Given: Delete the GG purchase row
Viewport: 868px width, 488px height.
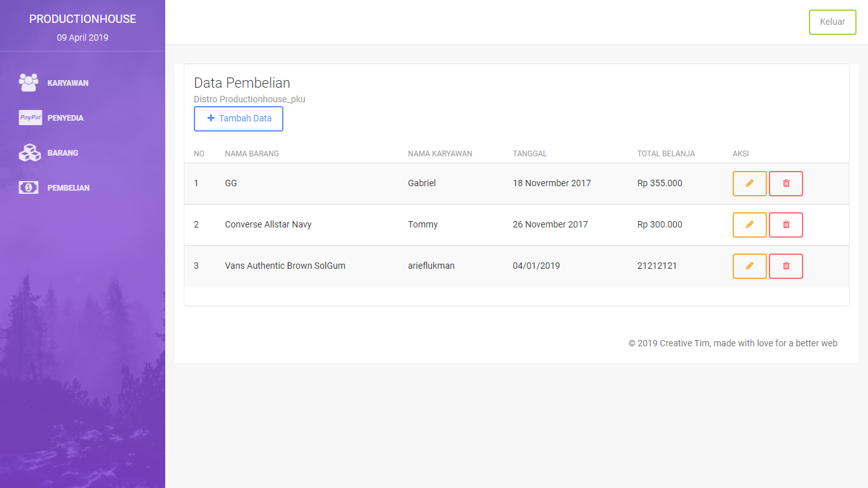Looking at the screenshot, I should (785, 184).
